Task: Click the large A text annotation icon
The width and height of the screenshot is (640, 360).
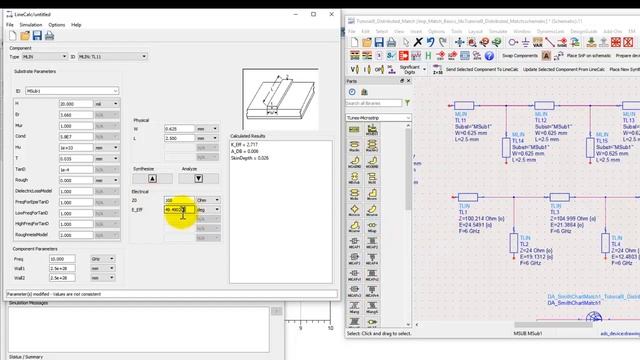Action: (x=546, y=56)
